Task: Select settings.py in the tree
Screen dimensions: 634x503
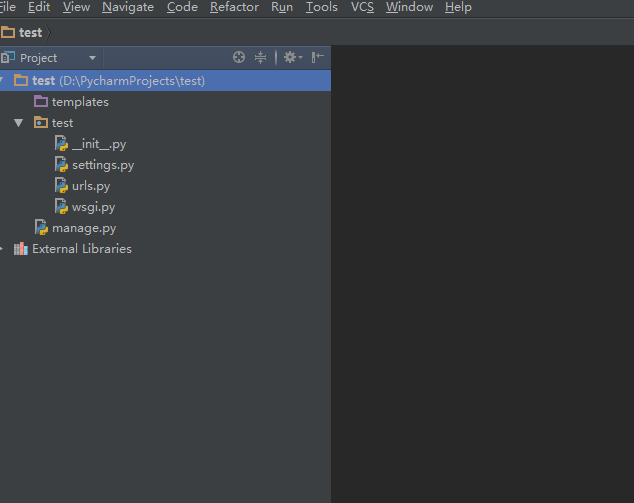Action: tap(103, 165)
